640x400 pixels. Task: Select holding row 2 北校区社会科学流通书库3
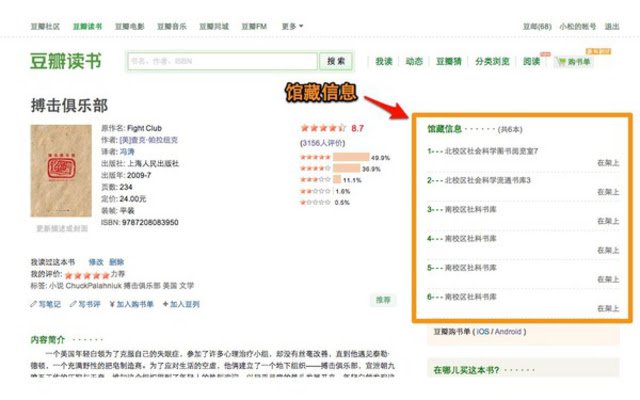point(523,186)
